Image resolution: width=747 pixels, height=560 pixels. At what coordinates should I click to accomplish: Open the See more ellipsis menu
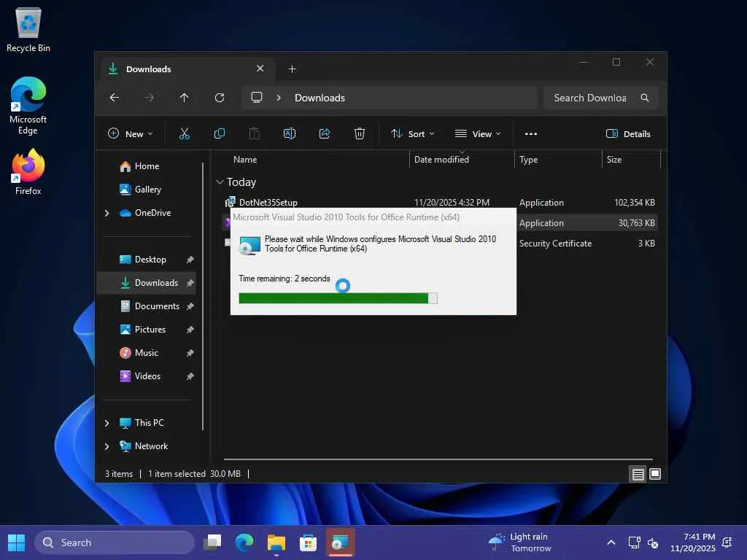pyautogui.click(x=531, y=134)
